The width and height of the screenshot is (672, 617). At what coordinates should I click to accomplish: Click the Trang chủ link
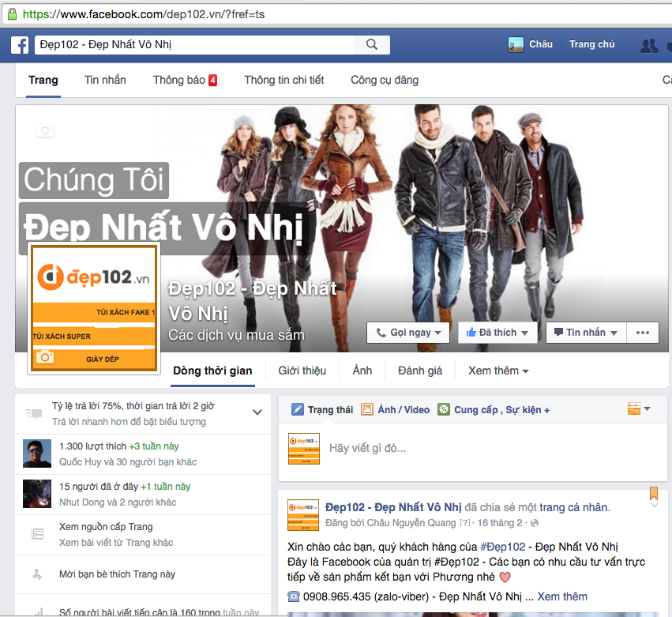click(x=592, y=44)
